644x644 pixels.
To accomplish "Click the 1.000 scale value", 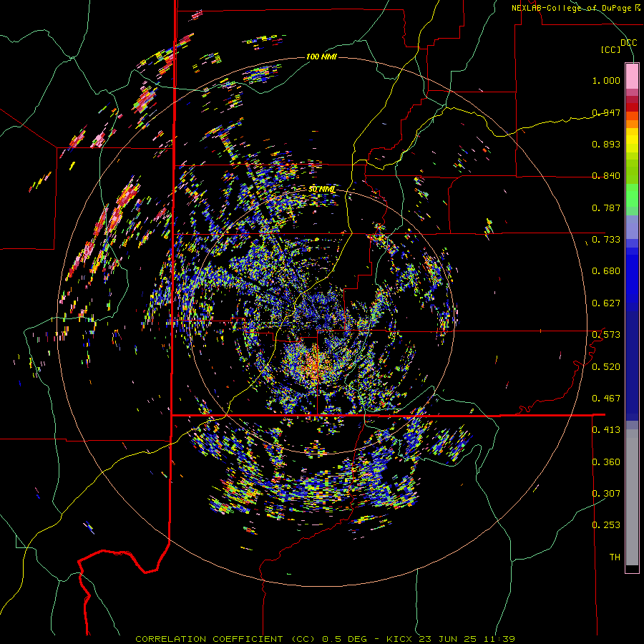I will 606,80.
